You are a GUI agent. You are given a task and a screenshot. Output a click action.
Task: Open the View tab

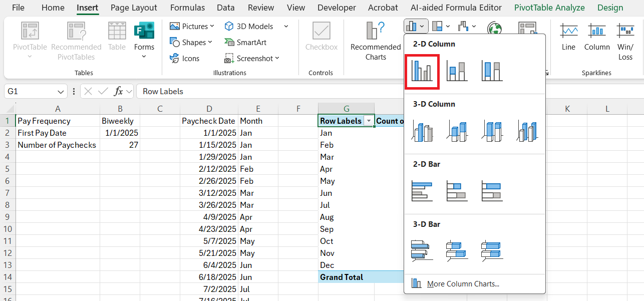point(296,8)
